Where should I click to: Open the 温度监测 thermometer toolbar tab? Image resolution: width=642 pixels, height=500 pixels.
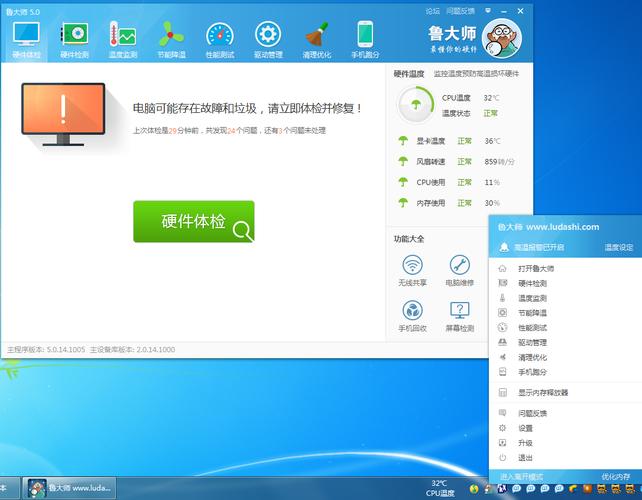[123, 40]
